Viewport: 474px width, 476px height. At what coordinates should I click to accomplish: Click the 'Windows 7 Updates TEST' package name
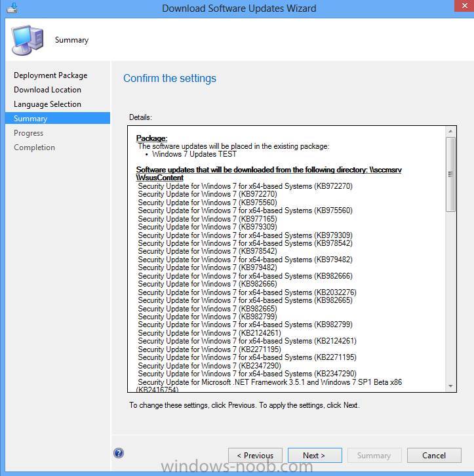[x=194, y=154]
